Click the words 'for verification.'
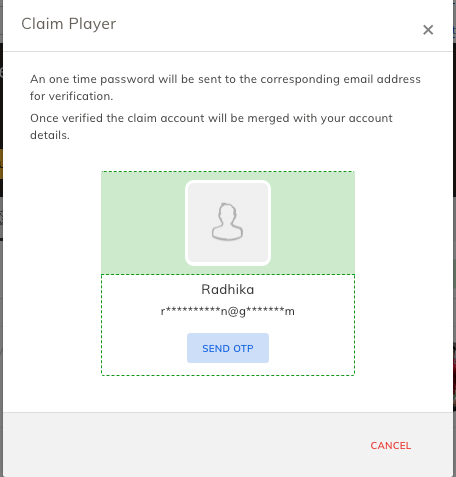 (x=71, y=96)
